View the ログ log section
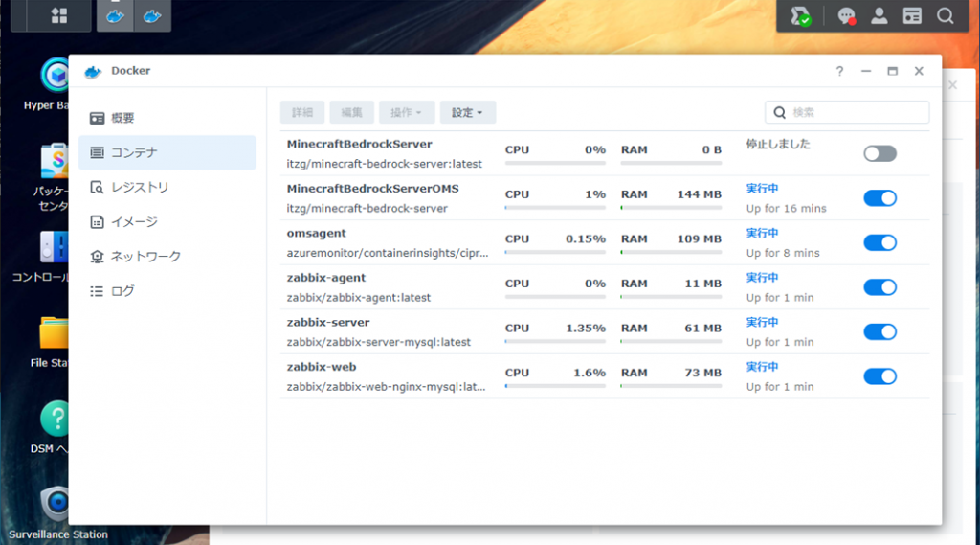Screen dimensions: 980x545 pyautogui.click(x=167, y=291)
